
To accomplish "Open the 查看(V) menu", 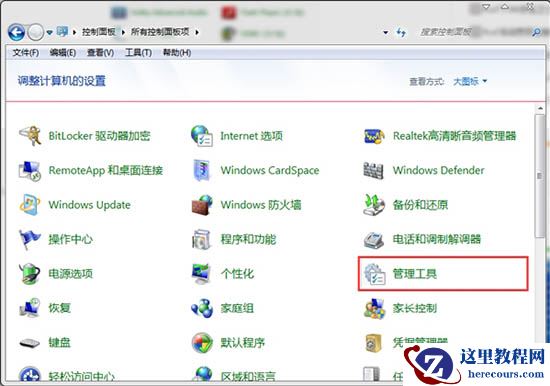I will [x=100, y=53].
